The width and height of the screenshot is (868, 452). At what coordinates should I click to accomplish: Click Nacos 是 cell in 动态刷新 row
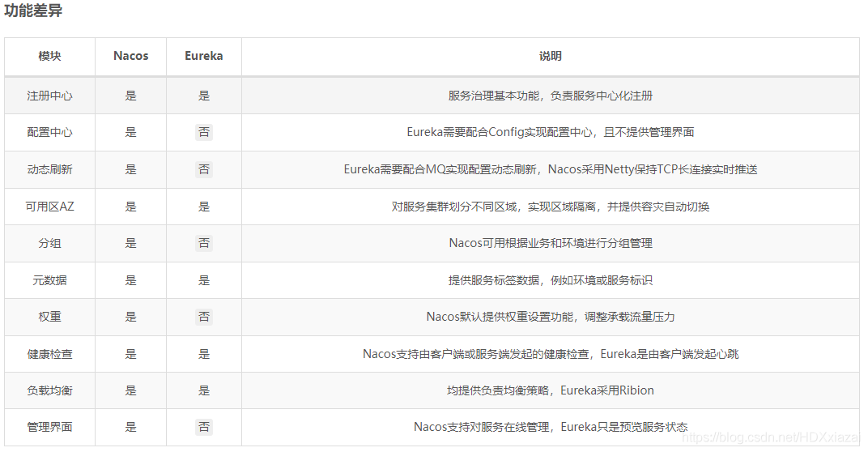point(130,169)
